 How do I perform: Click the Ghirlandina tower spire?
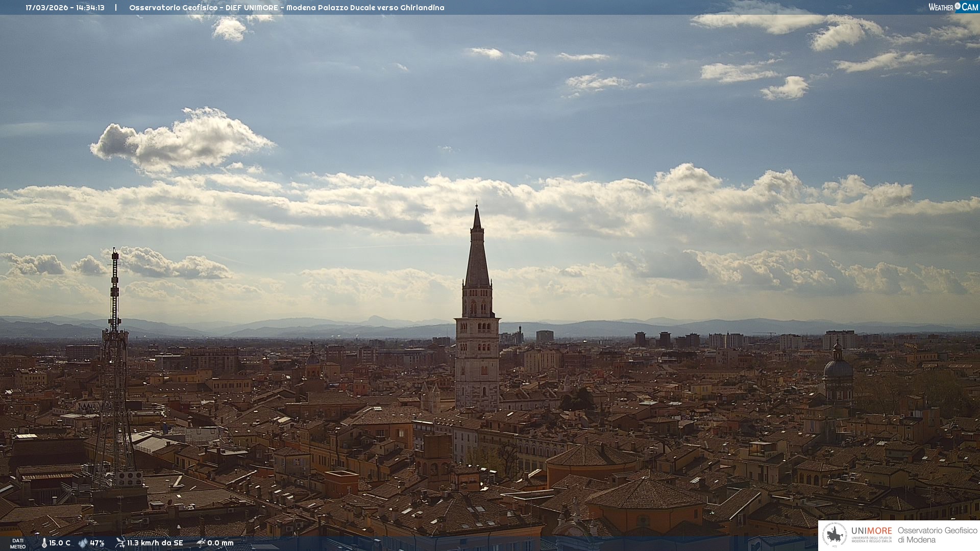[477, 255]
